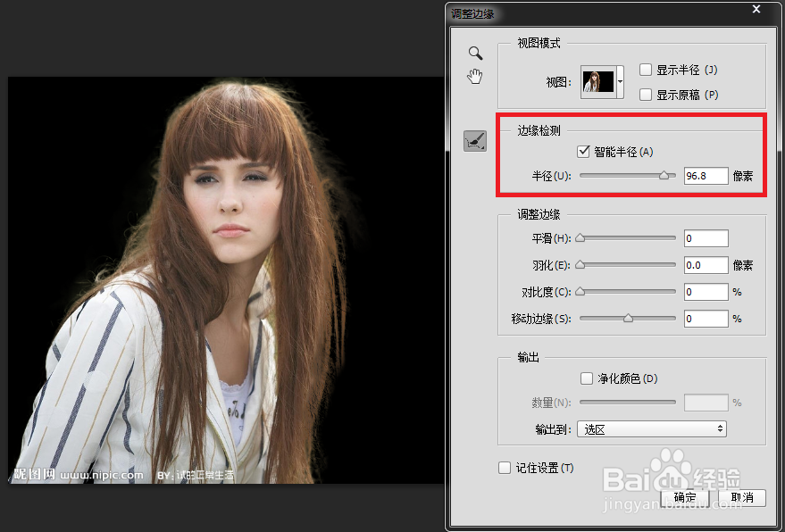Enable the 显示原稿 (P) checkbox
The height and width of the screenshot is (532, 785).
(646, 95)
